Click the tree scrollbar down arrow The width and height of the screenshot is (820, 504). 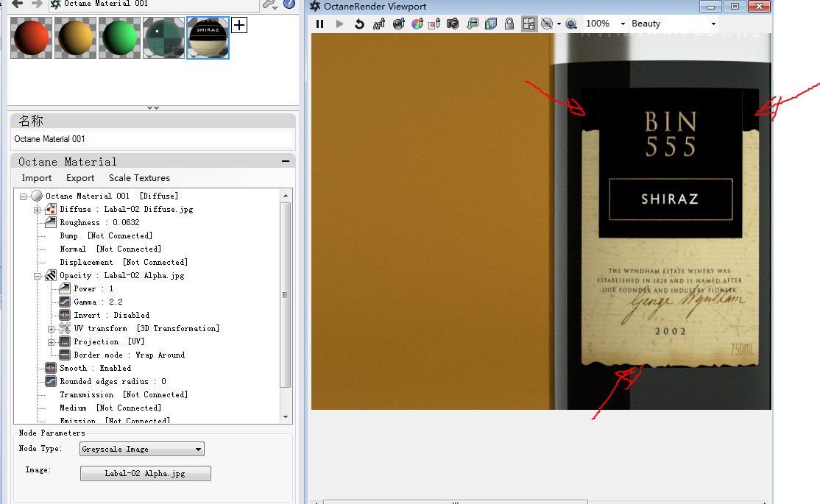286,416
